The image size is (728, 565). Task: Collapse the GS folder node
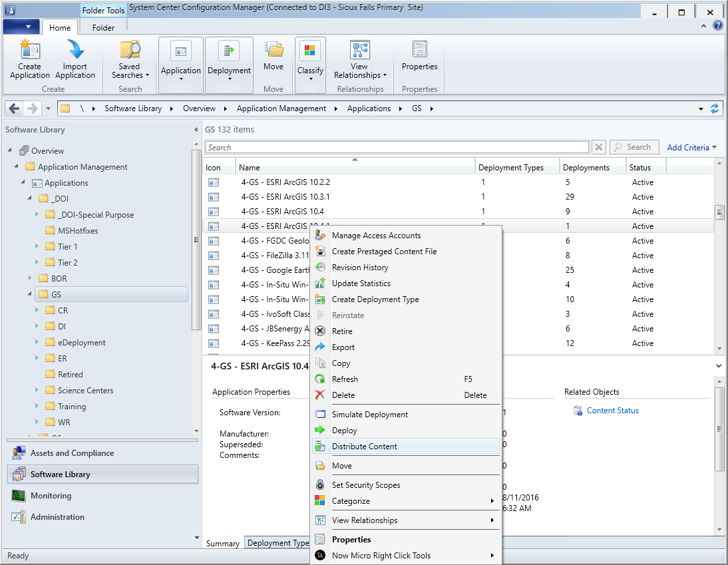[30, 294]
